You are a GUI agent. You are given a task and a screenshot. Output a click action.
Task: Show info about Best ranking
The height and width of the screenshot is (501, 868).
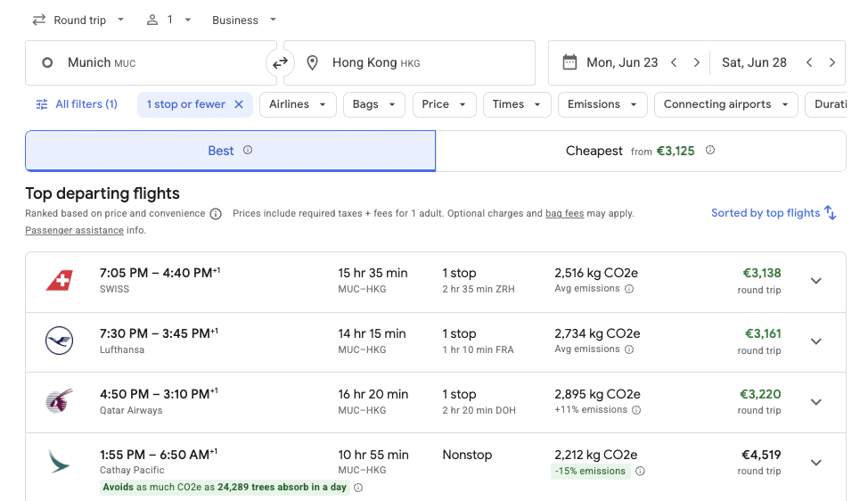click(248, 150)
